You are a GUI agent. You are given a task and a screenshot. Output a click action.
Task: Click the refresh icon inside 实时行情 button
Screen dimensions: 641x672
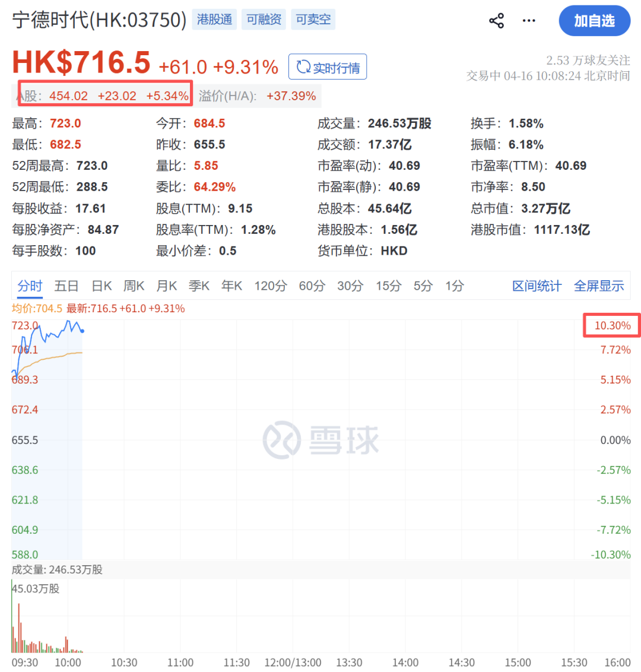(x=304, y=66)
